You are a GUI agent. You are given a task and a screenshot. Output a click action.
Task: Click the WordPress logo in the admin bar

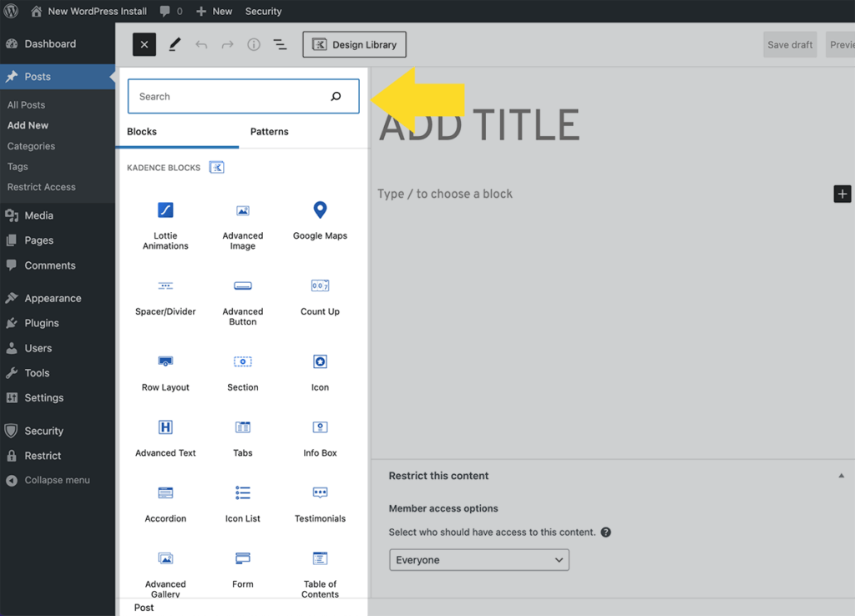point(11,11)
